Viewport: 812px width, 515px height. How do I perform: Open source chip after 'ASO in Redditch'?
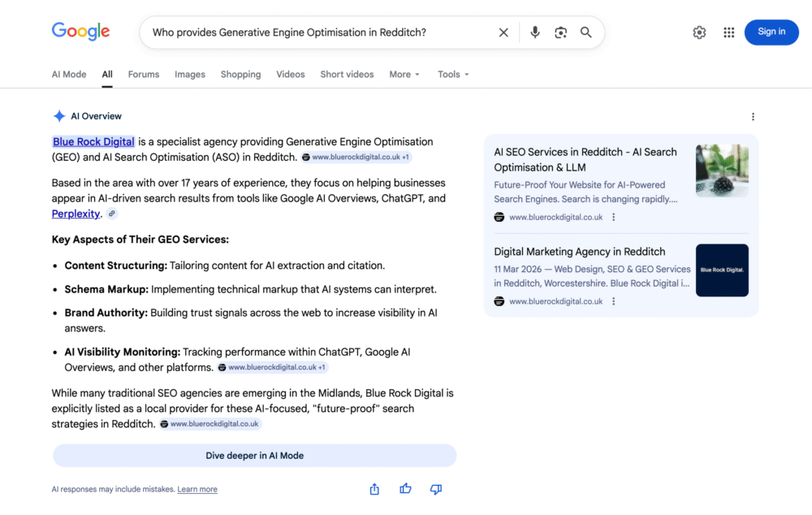pyautogui.click(x=356, y=157)
